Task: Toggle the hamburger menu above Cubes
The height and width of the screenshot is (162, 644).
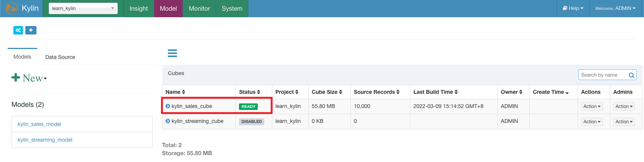Action: [x=172, y=53]
